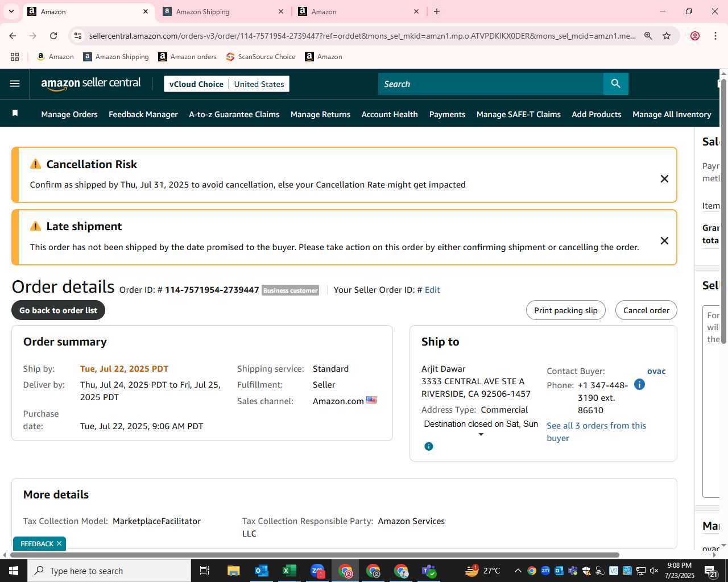Click the amazon seller central logo
Image resolution: width=728 pixels, height=582 pixels.
pyautogui.click(x=91, y=84)
